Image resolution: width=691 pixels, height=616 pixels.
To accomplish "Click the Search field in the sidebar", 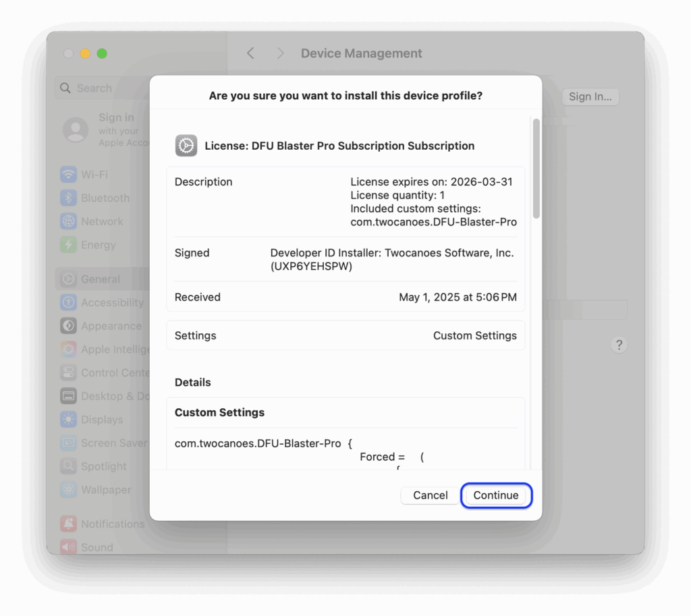I will pos(103,88).
